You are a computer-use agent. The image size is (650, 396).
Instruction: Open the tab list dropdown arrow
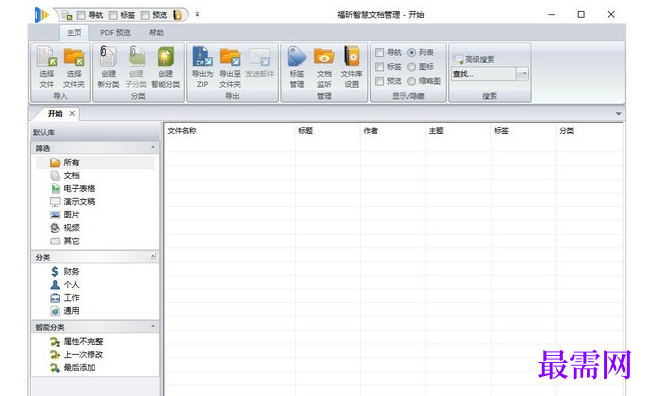618,114
